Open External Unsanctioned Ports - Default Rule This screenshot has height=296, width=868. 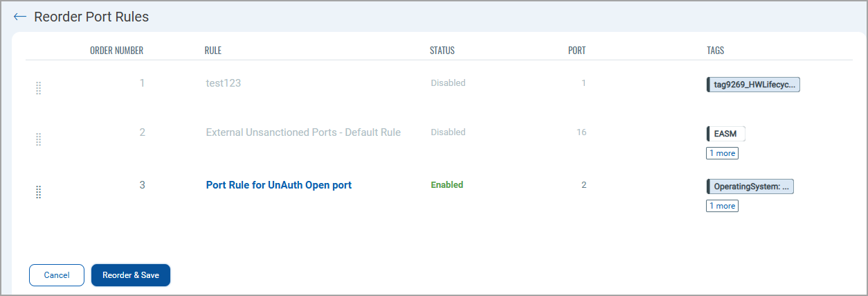pos(303,132)
